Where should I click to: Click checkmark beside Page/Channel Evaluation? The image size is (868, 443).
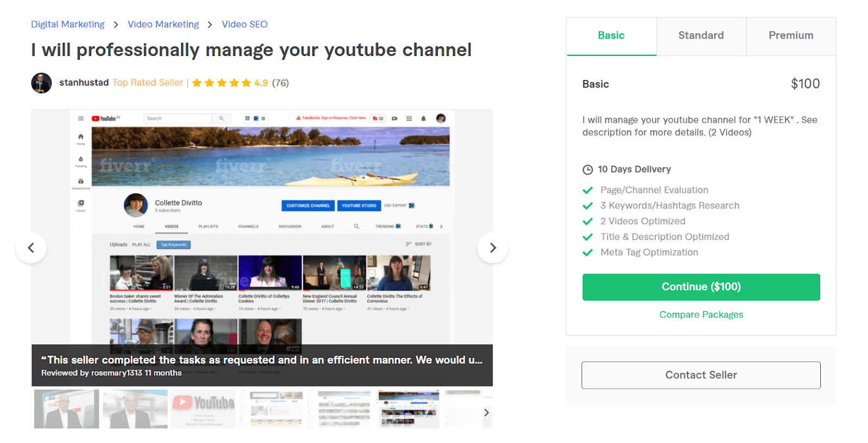(x=588, y=190)
